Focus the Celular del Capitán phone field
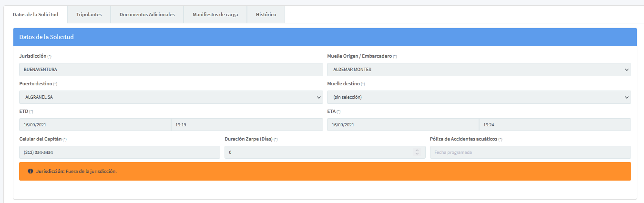 click(x=119, y=152)
